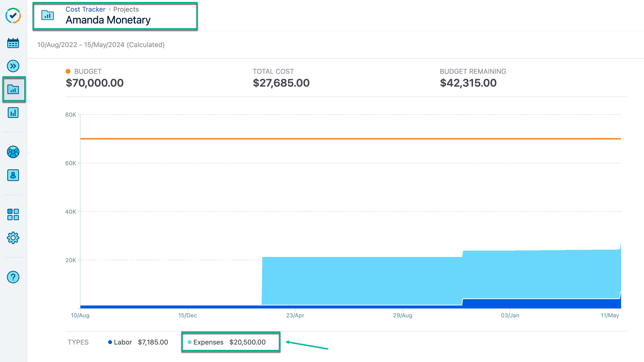Open the user profile icon in sidebar
The width and height of the screenshot is (644, 362).
pos(13,175)
